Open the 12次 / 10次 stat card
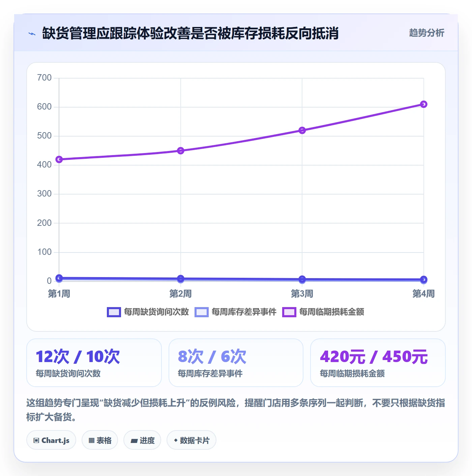Viewport: 472px width, 476px height. click(94, 363)
